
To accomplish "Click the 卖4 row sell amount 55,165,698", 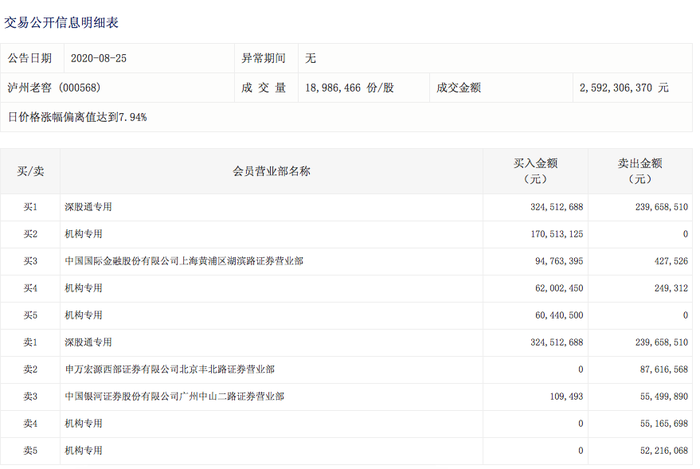I will pyautogui.click(x=657, y=424).
